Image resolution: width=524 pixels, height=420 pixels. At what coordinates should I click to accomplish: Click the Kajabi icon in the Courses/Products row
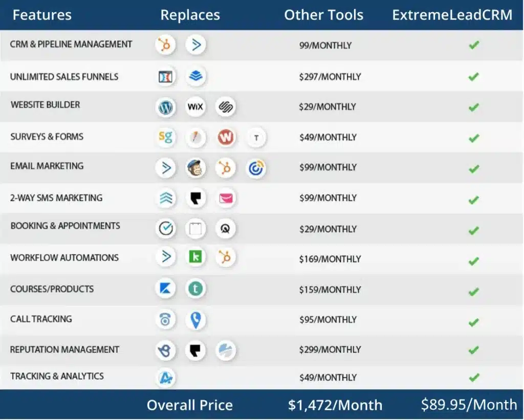(165, 289)
